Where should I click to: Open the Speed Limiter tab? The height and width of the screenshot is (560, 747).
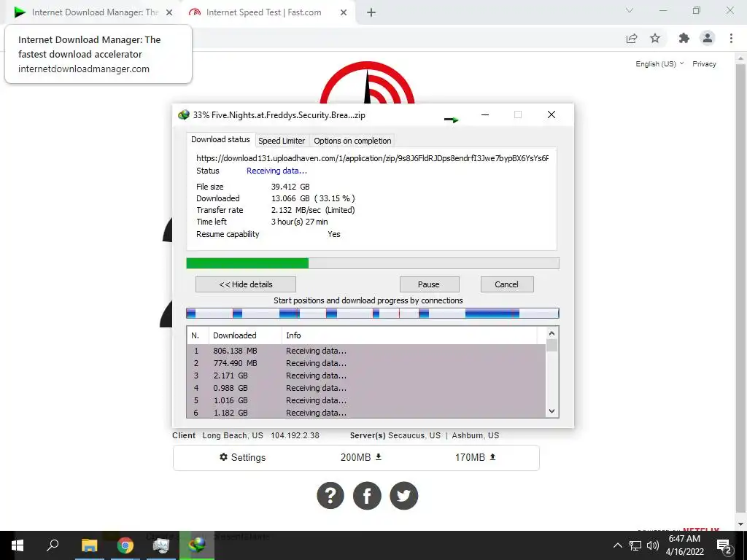tap(281, 141)
